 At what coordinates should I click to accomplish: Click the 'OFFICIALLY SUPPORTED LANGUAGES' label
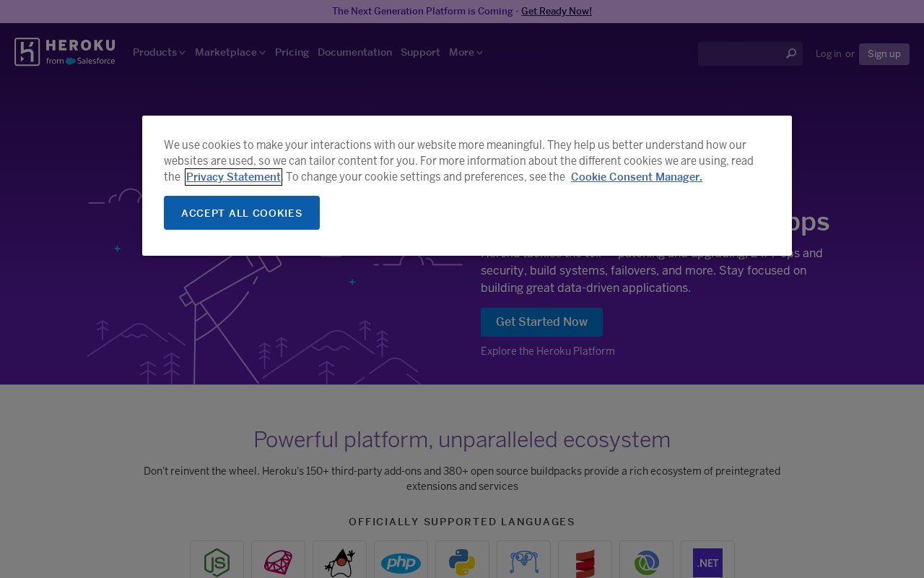tap(462, 522)
